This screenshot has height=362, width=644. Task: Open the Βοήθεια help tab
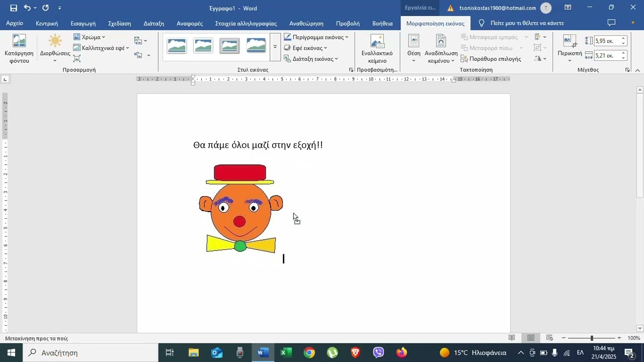(x=382, y=23)
